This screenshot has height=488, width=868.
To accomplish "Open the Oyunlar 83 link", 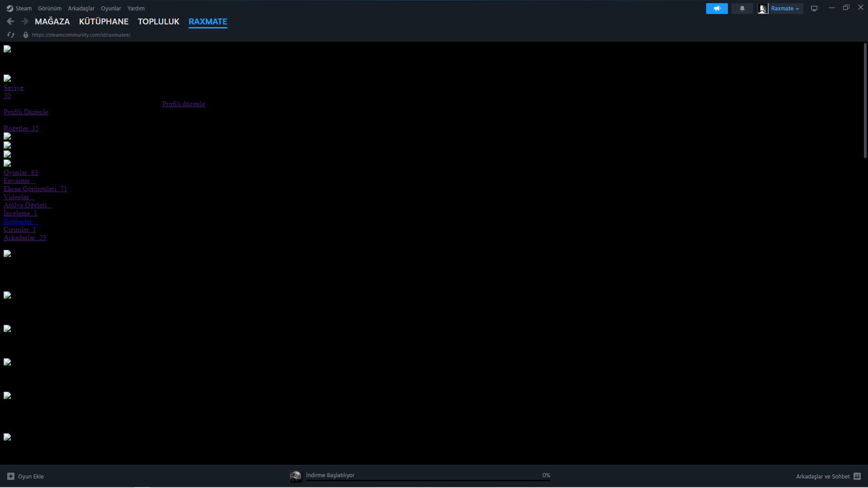I will click(21, 173).
